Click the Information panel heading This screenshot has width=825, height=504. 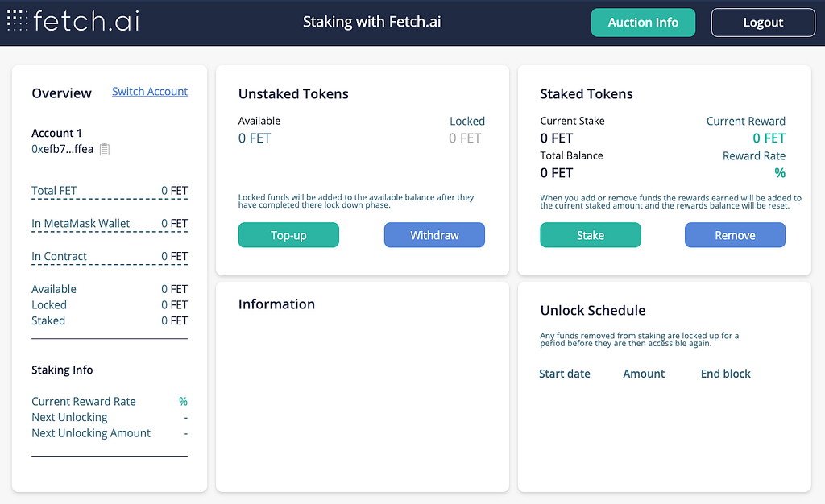[x=277, y=304]
